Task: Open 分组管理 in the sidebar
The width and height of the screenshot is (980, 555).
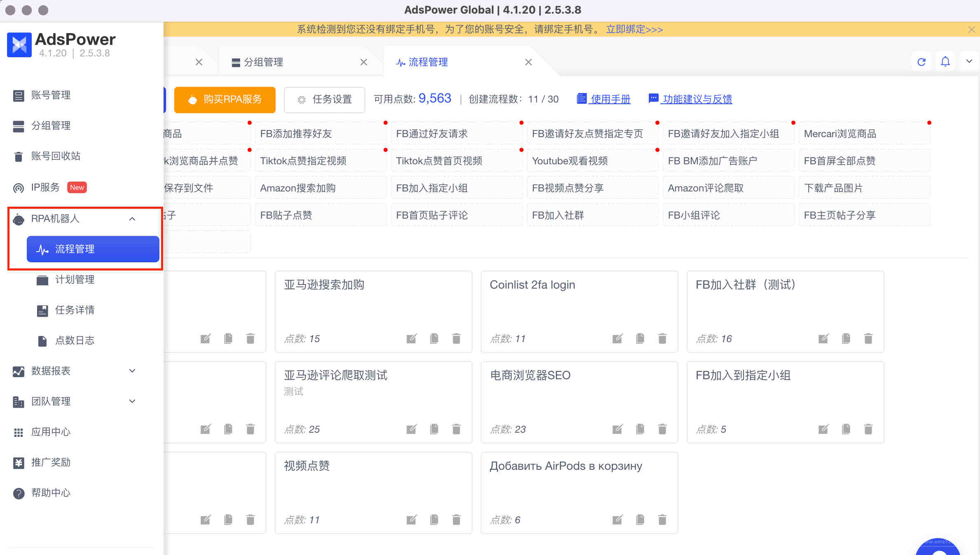Action: [51, 126]
